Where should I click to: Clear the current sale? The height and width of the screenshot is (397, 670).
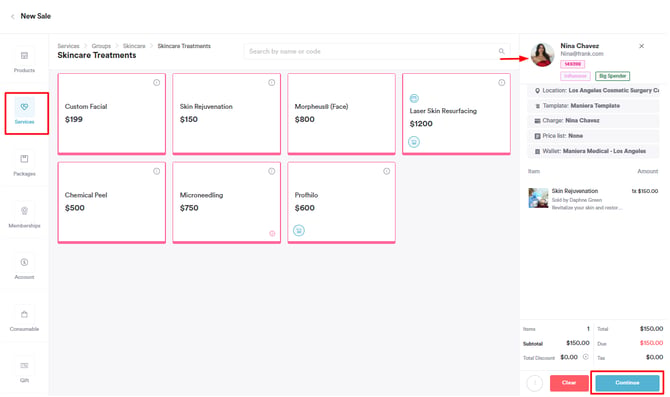point(569,383)
